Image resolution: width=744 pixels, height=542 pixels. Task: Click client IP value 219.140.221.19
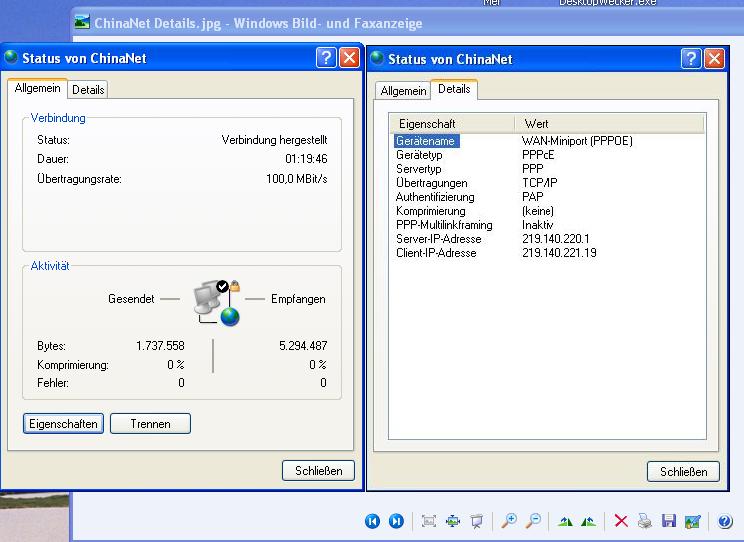click(x=559, y=253)
